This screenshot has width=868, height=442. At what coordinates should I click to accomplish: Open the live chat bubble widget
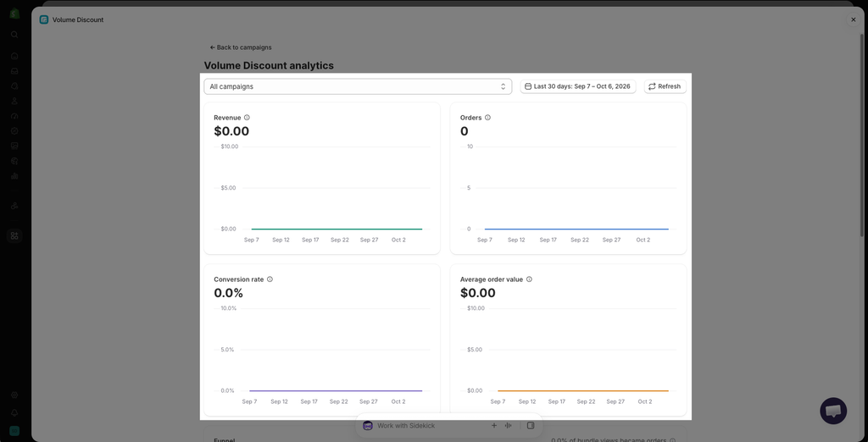coord(833,411)
